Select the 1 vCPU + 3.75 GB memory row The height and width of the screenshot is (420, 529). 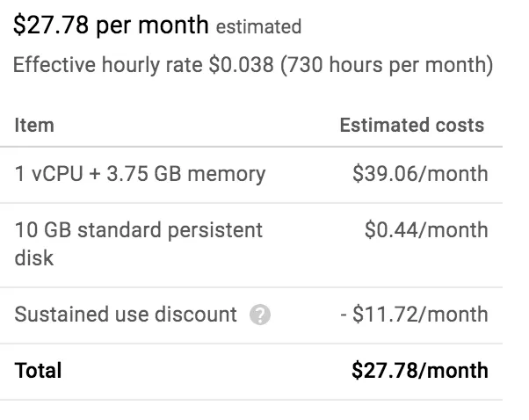(x=251, y=175)
